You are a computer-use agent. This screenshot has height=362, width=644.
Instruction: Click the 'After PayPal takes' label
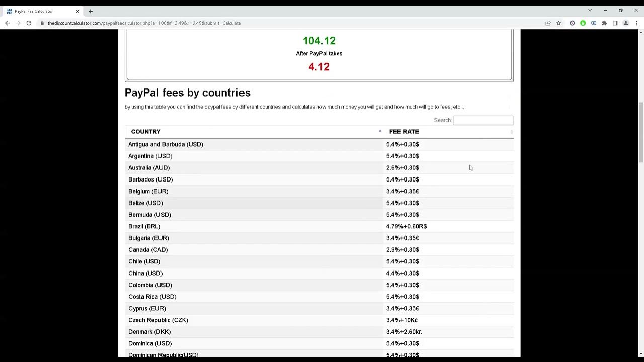(x=319, y=53)
